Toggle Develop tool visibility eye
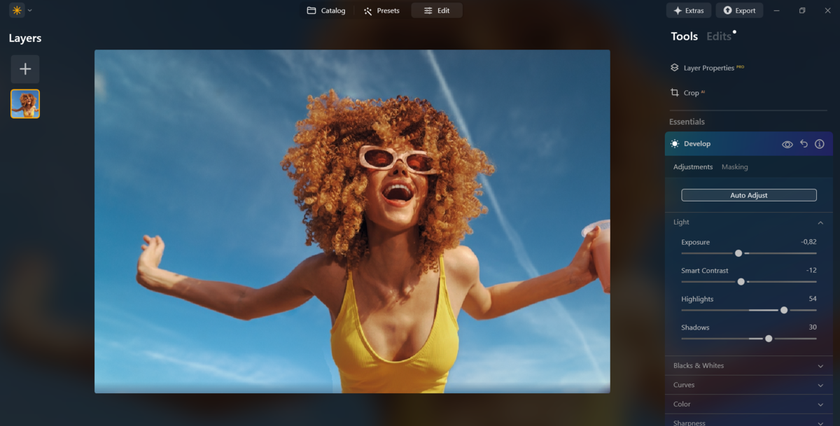 [x=787, y=144]
